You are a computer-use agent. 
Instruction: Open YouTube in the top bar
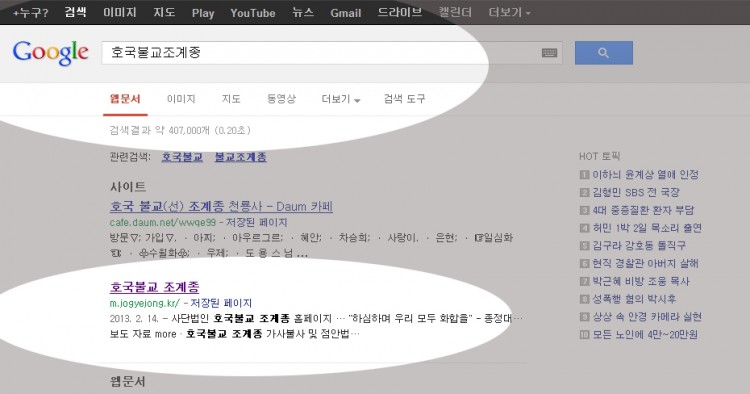(x=253, y=13)
